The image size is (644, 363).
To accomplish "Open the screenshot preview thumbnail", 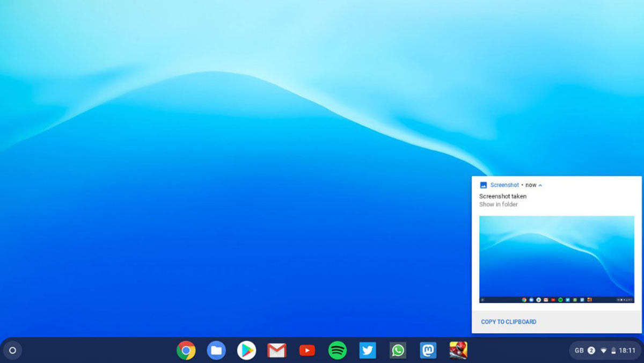I will click(557, 258).
